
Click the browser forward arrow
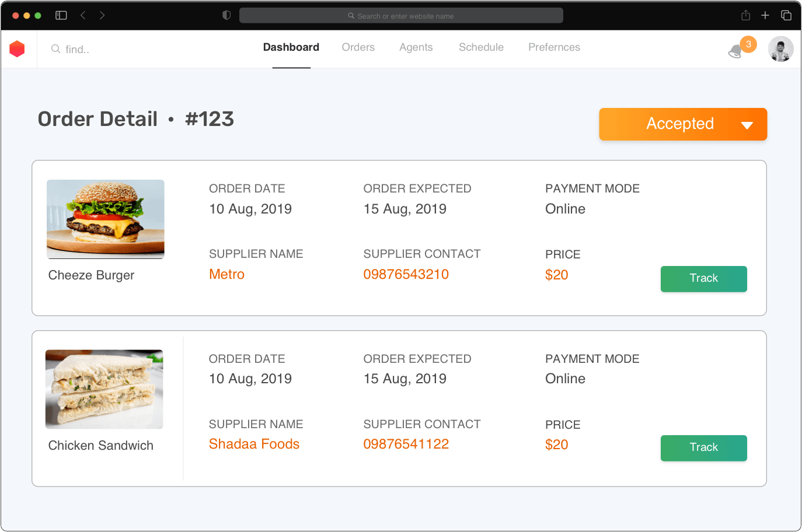(102, 15)
